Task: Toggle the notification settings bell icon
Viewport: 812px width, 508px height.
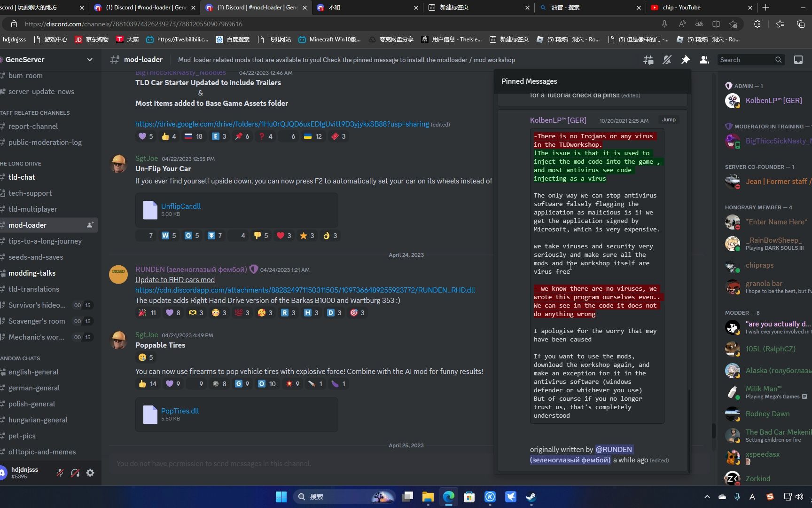Action: click(667, 60)
